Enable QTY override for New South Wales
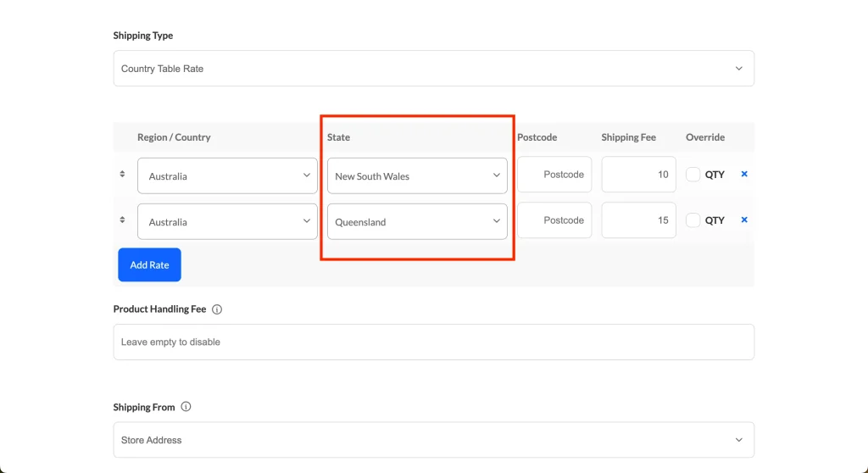The height and width of the screenshot is (473, 868). point(693,175)
